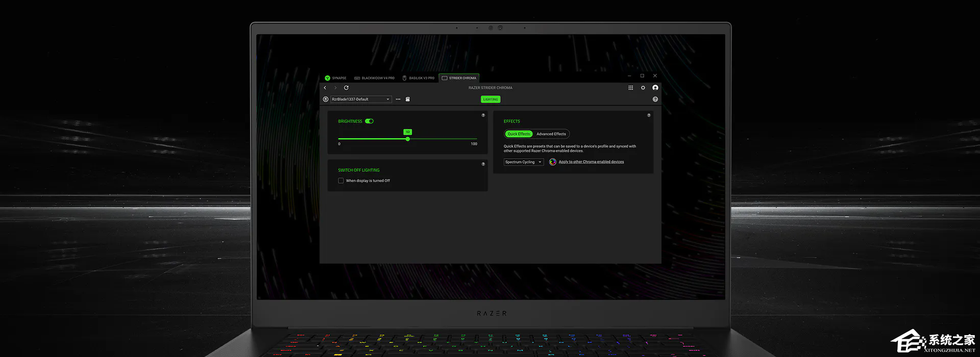
Task: Click the Chroma color wheel icon
Action: click(553, 162)
